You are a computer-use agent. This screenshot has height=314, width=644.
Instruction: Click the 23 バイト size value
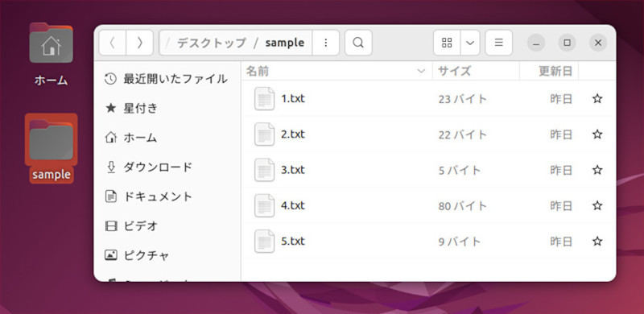462,99
